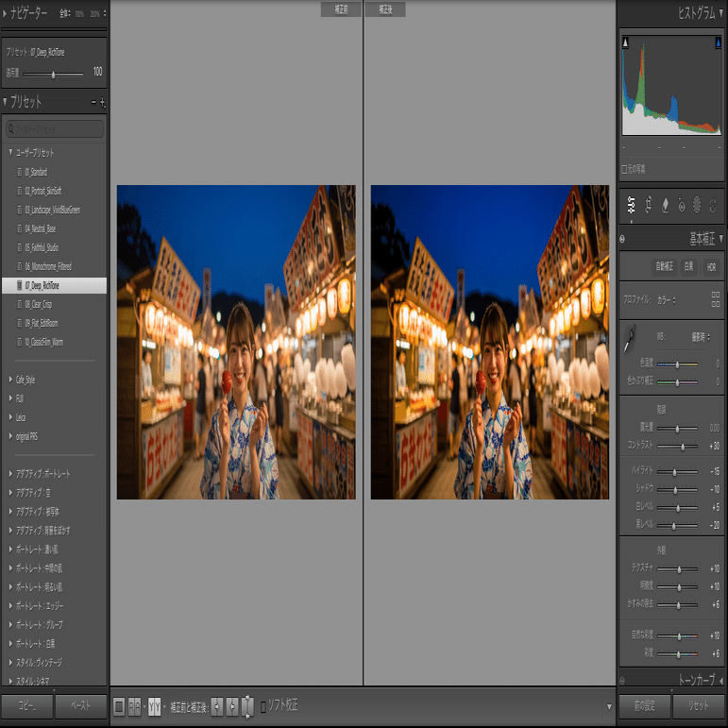Viewport: 728px width, 728px height.
Task: Pick the white balance eyedropper tool
Action: [630, 339]
